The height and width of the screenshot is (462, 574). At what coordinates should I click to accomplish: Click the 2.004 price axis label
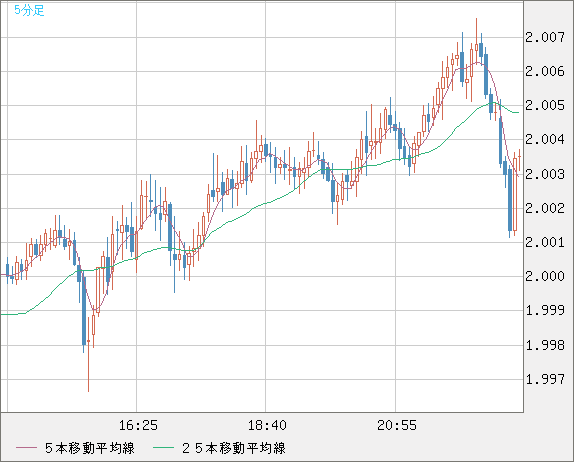click(x=545, y=139)
